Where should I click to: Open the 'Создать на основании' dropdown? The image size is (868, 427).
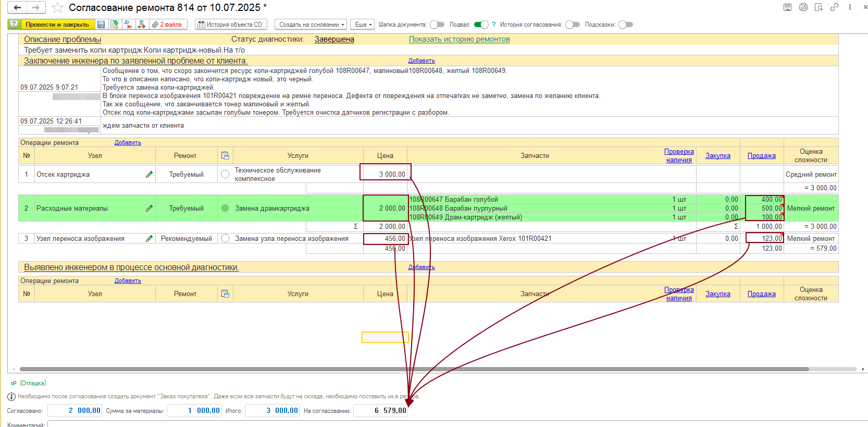pos(311,25)
